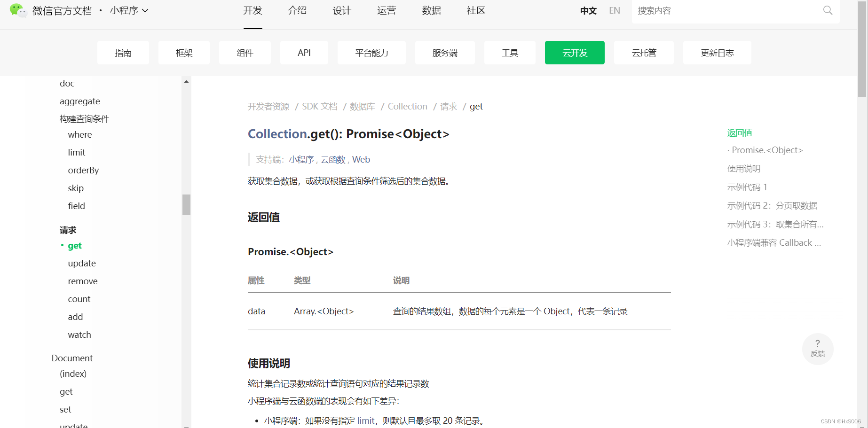Jump to 示例代码 2：分页取数据
Image resolution: width=868 pixels, height=428 pixels.
772,205
